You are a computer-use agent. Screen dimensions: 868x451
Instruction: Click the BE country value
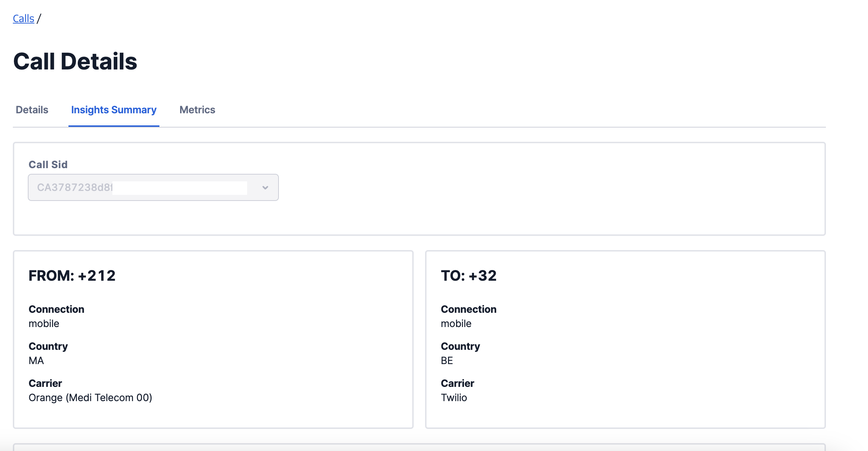(446, 361)
